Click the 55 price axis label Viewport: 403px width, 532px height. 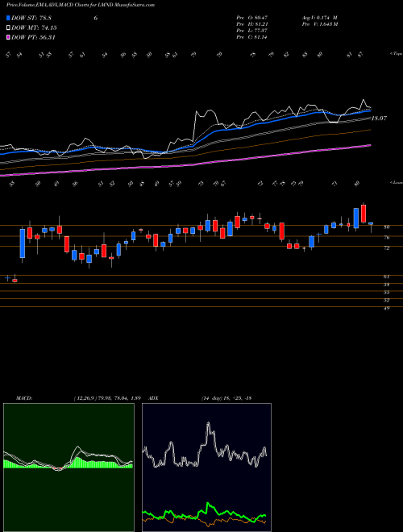coord(386,293)
